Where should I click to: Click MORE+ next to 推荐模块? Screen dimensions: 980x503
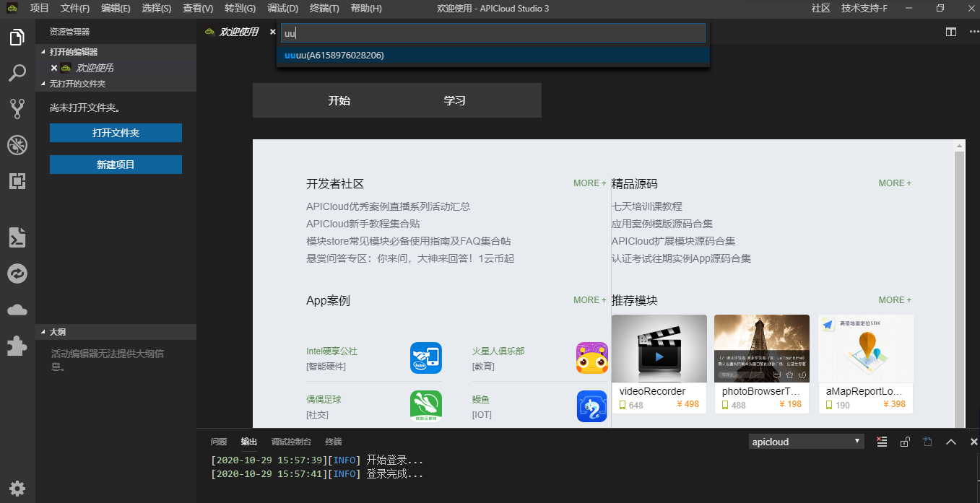(x=896, y=300)
